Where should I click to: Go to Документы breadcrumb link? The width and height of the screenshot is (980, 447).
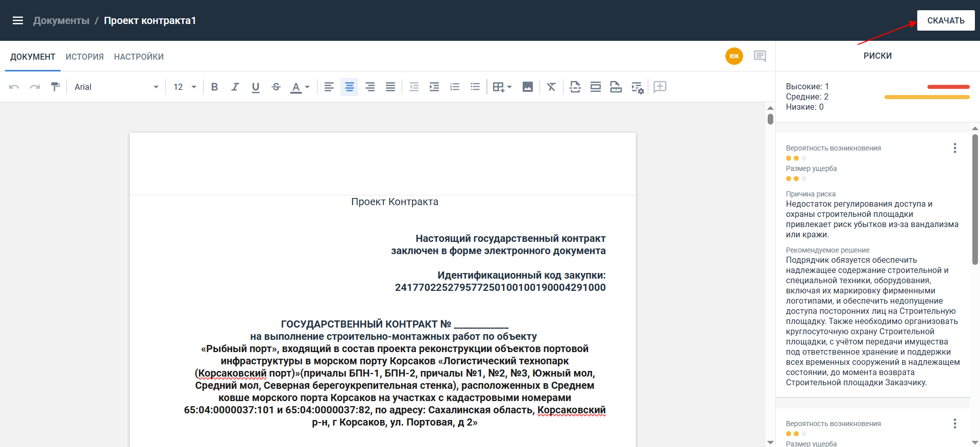(x=61, y=20)
